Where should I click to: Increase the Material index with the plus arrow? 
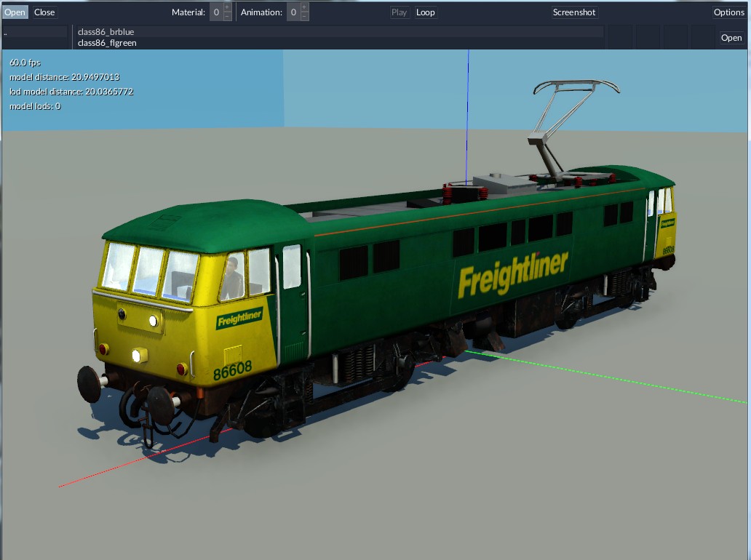[x=228, y=8]
